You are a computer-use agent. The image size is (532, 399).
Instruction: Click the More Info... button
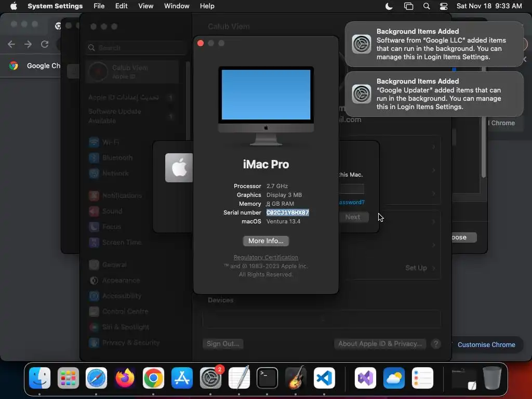265,241
